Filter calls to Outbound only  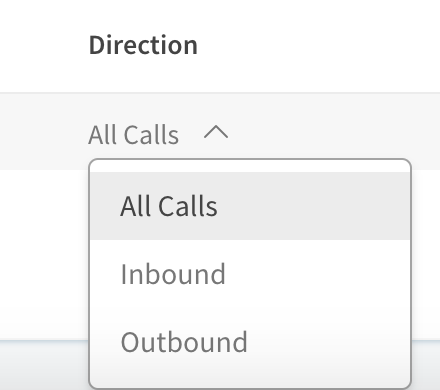click(250, 342)
